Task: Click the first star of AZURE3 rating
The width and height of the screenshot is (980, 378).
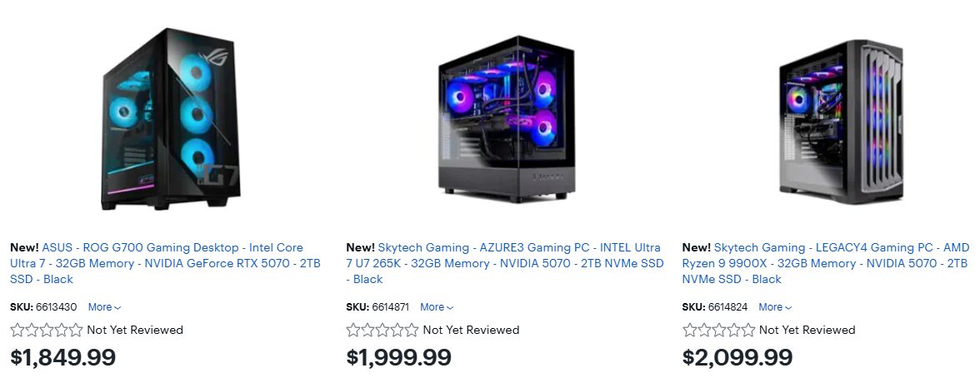Action: tap(353, 330)
